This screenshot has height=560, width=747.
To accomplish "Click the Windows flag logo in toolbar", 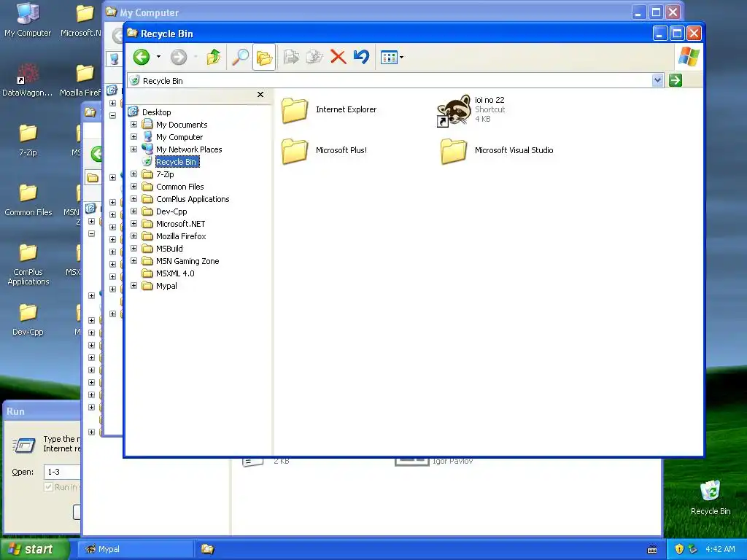I will tap(689, 57).
